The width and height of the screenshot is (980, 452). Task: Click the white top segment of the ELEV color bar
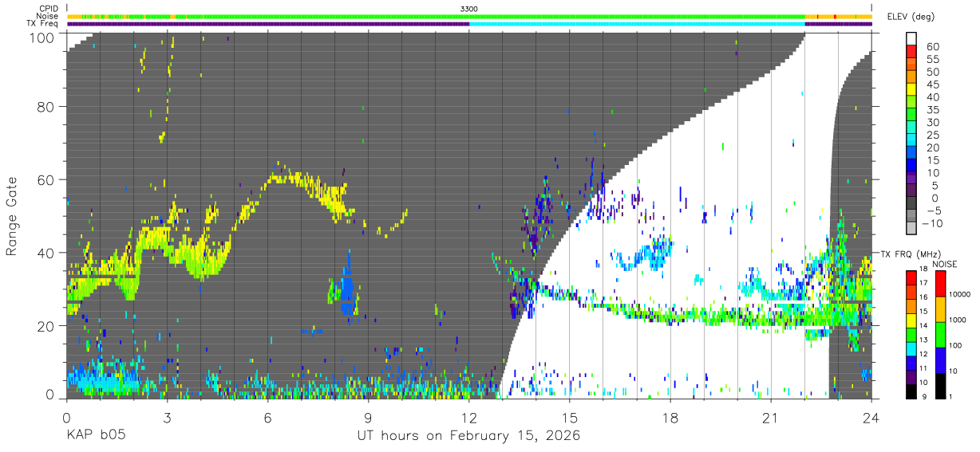point(912,40)
